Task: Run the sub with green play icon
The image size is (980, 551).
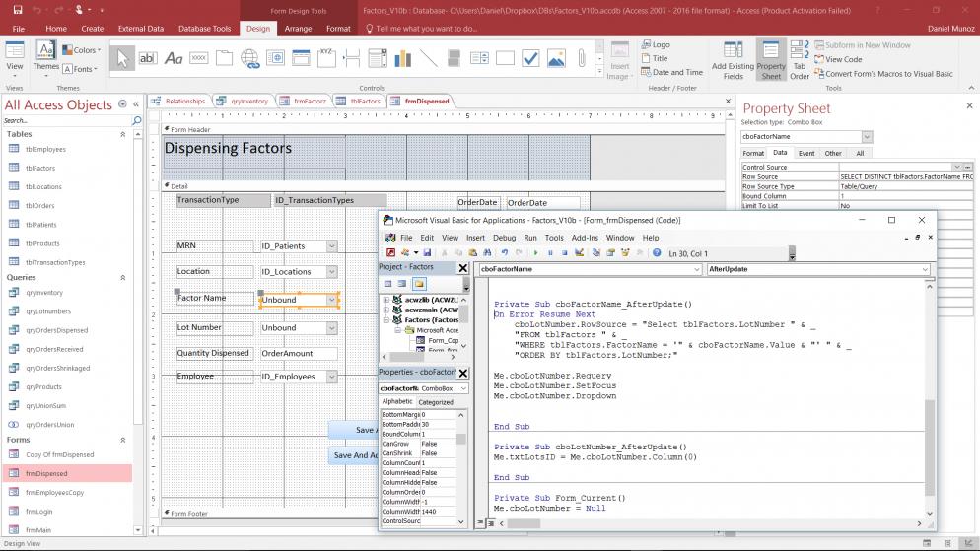Action: pyautogui.click(x=535, y=253)
